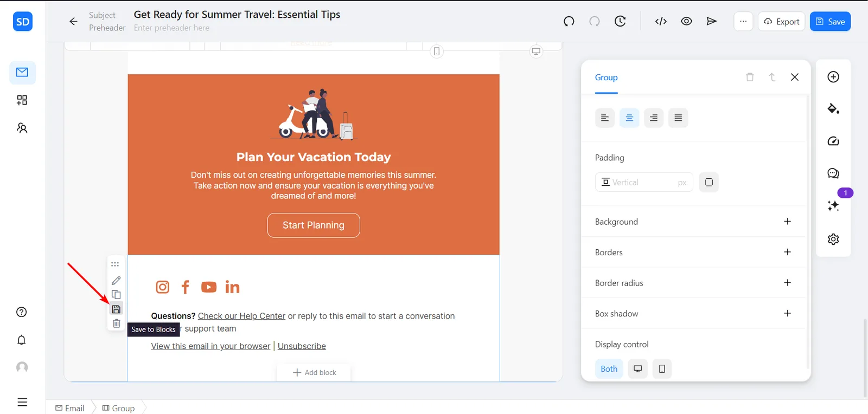
Task: Select Email in breadcrumb
Action: tap(70, 408)
